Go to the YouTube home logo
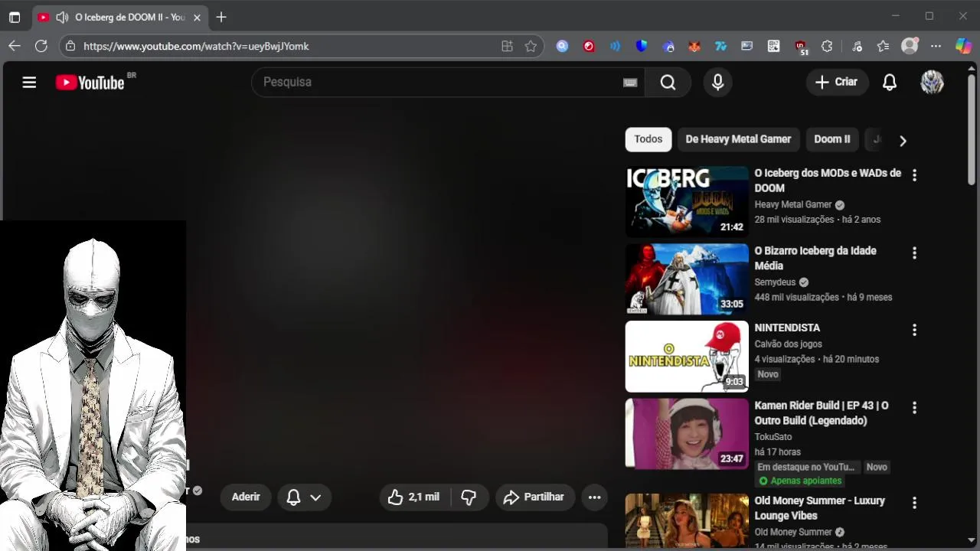The image size is (980, 551). (x=90, y=83)
